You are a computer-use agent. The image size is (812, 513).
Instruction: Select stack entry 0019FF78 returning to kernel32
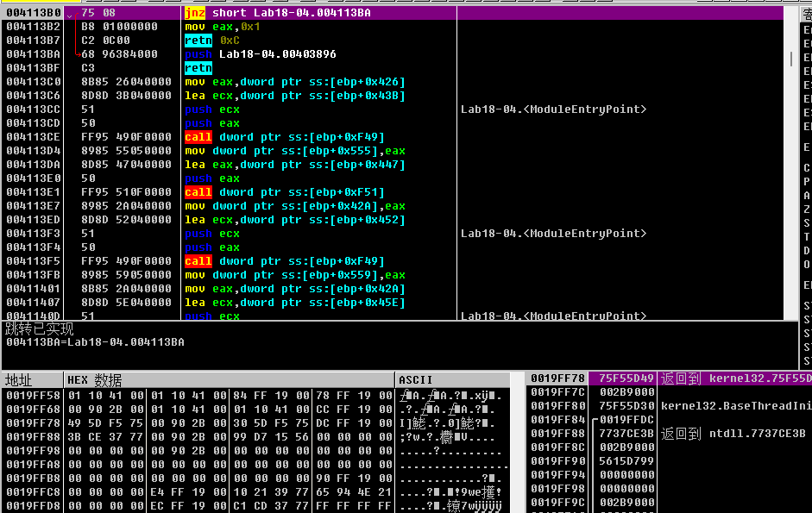(669, 378)
